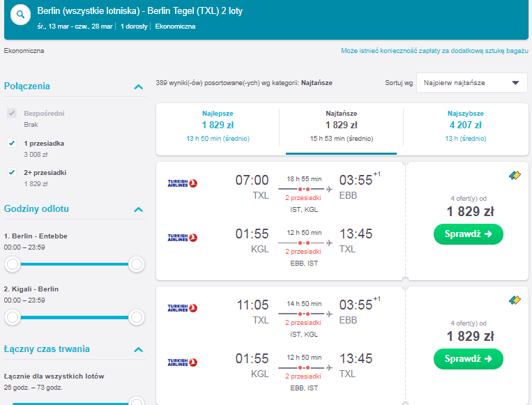
Task: Click Turkish Airlines logo on first 01:55 return
Action: tap(182, 238)
